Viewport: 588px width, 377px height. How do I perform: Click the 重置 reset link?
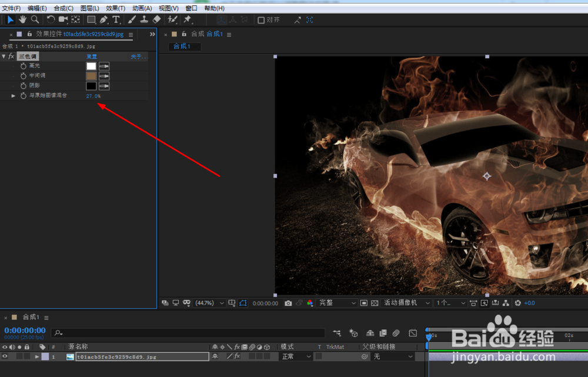pyautogui.click(x=92, y=56)
